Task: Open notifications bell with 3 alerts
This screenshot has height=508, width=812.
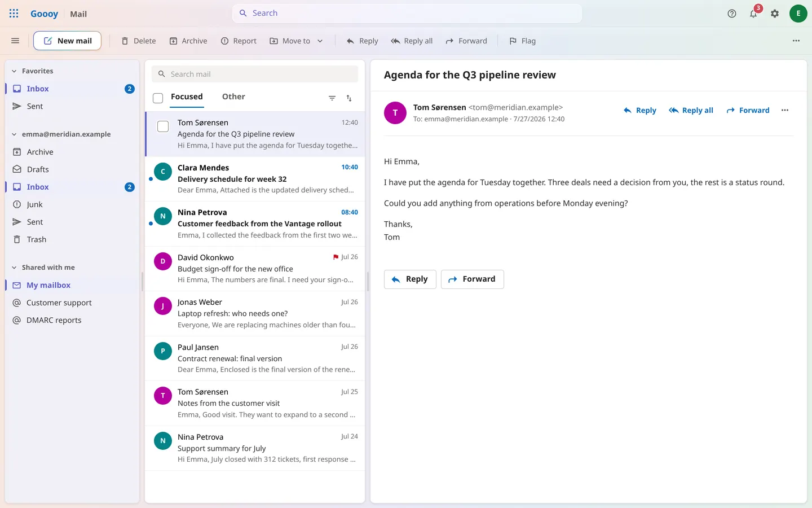Action: [x=753, y=14]
